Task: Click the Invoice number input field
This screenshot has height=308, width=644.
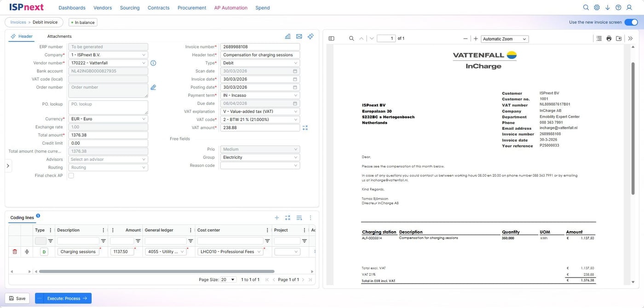Action: [x=260, y=47]
